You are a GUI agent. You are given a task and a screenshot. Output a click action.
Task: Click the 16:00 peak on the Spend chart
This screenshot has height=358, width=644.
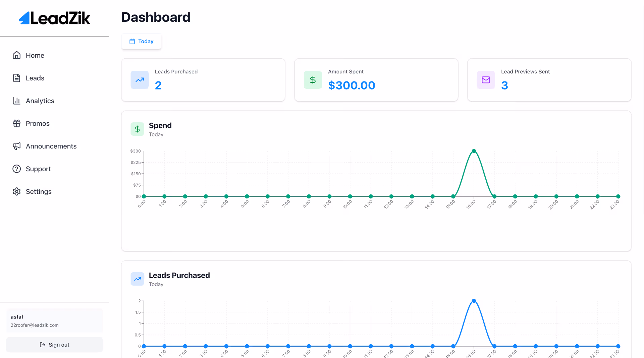click(x=474, y=151)
